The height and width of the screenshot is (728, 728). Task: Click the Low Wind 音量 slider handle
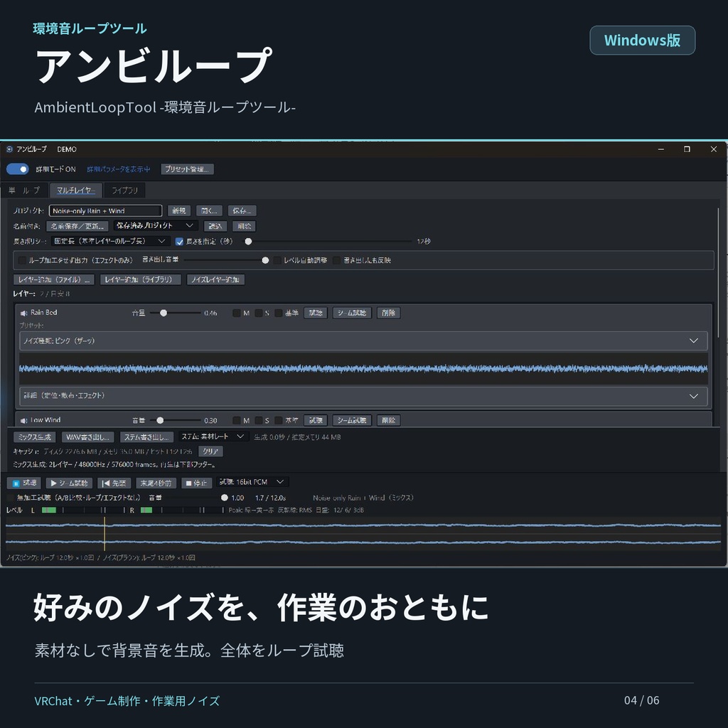(160, 420)
